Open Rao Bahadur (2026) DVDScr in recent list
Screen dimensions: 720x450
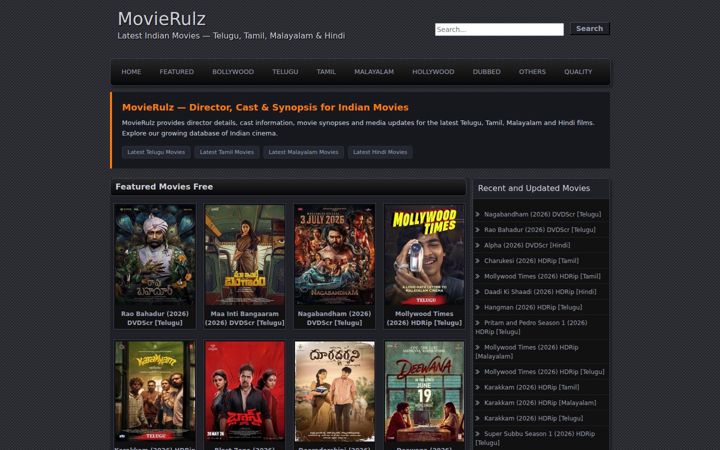coord(540,230)
